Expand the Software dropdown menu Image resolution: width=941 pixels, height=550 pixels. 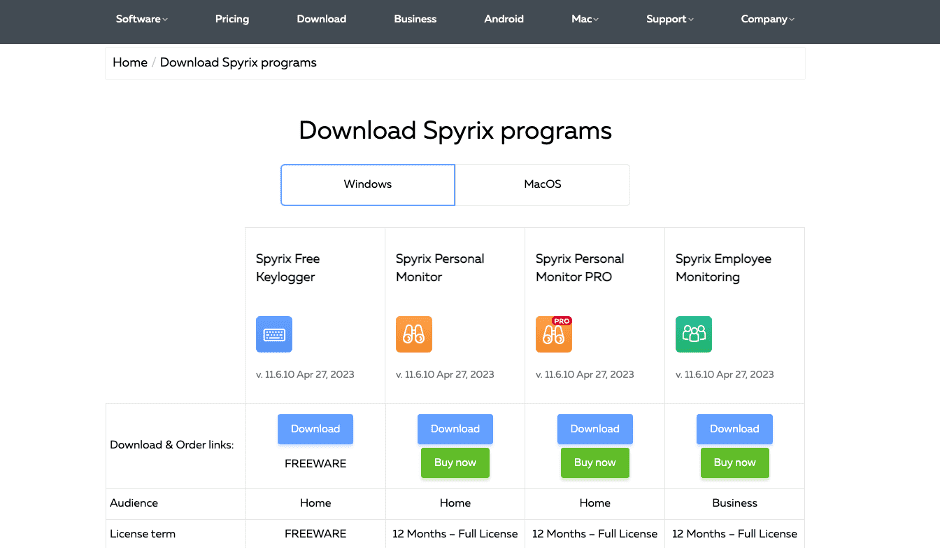click(142, 19)
